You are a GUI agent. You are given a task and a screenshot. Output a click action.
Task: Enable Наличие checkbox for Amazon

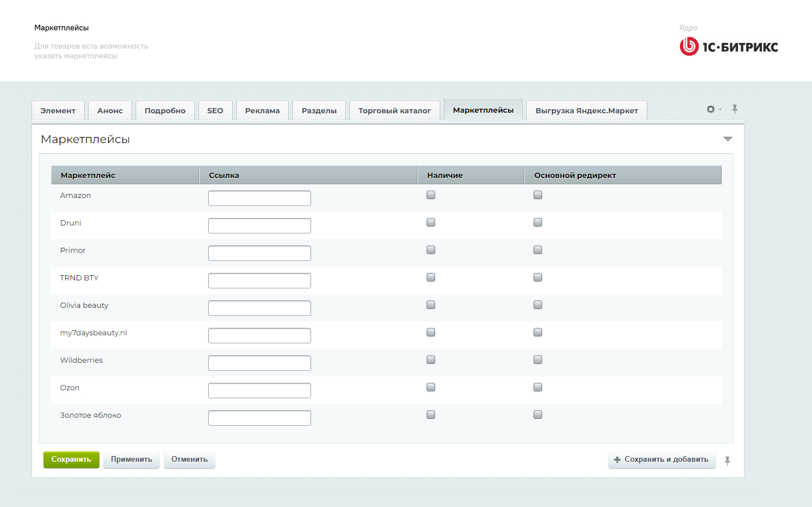click(x=431, y=195)
